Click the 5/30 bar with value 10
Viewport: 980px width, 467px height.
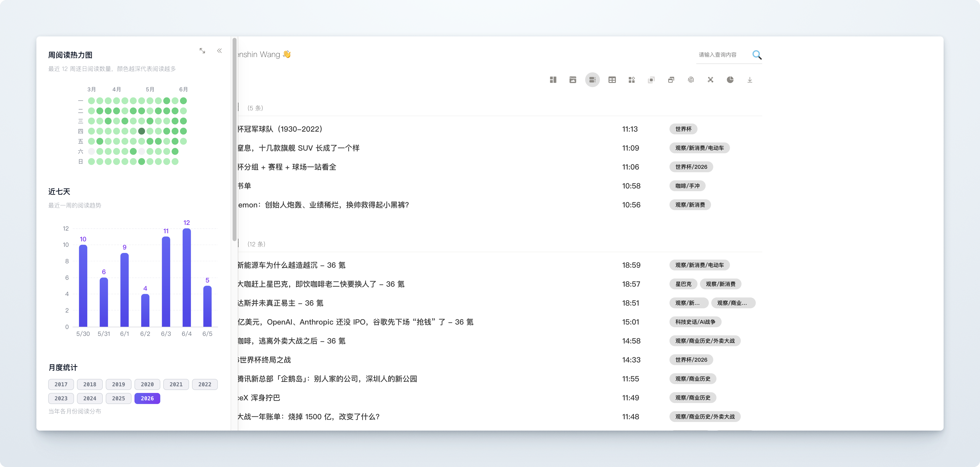(83, 286)
